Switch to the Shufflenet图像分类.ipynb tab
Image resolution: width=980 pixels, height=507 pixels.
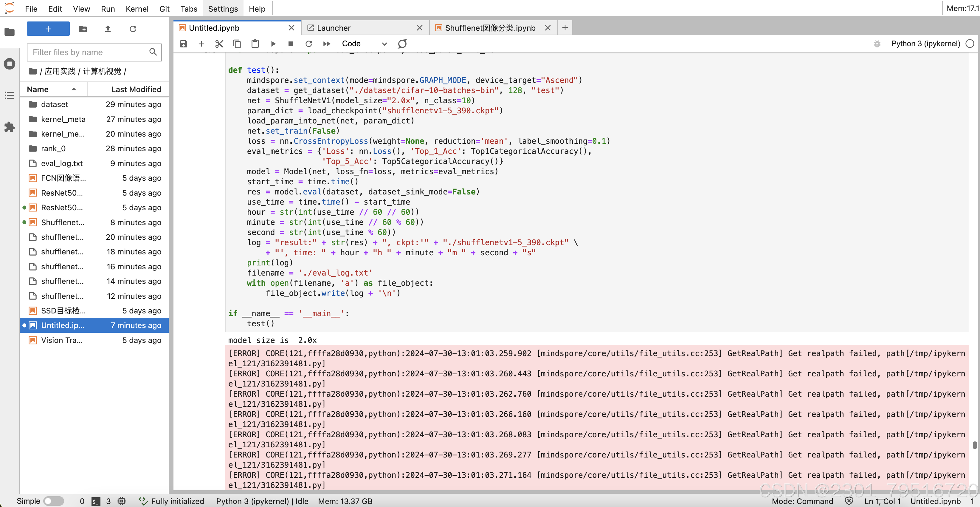point(490,28)
